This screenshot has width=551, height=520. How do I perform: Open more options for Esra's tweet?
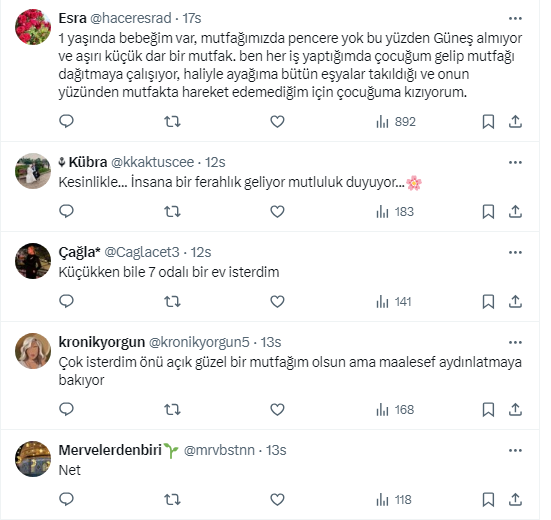[515, 18]
